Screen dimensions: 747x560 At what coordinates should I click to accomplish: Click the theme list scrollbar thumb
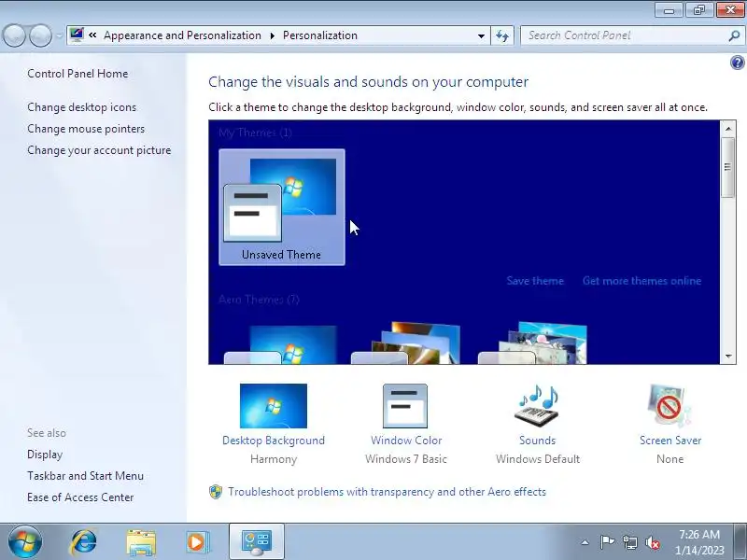click(728, 167)
